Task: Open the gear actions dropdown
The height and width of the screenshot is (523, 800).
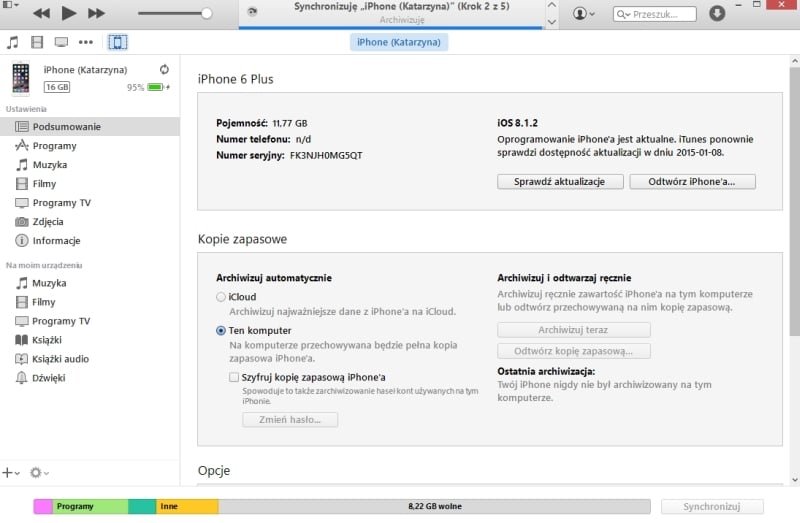Action: (x=39, y=472)
